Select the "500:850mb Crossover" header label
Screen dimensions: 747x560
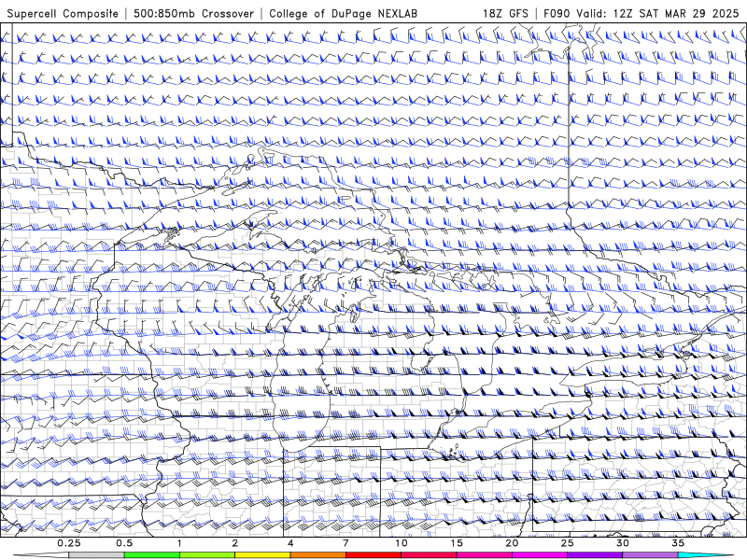[x=193, y=13]
